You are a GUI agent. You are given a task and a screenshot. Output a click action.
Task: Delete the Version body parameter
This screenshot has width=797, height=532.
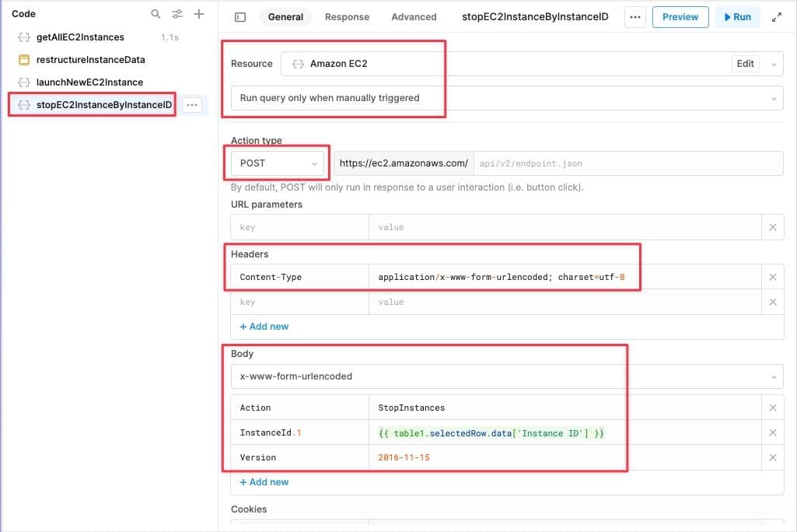point(772,457)
